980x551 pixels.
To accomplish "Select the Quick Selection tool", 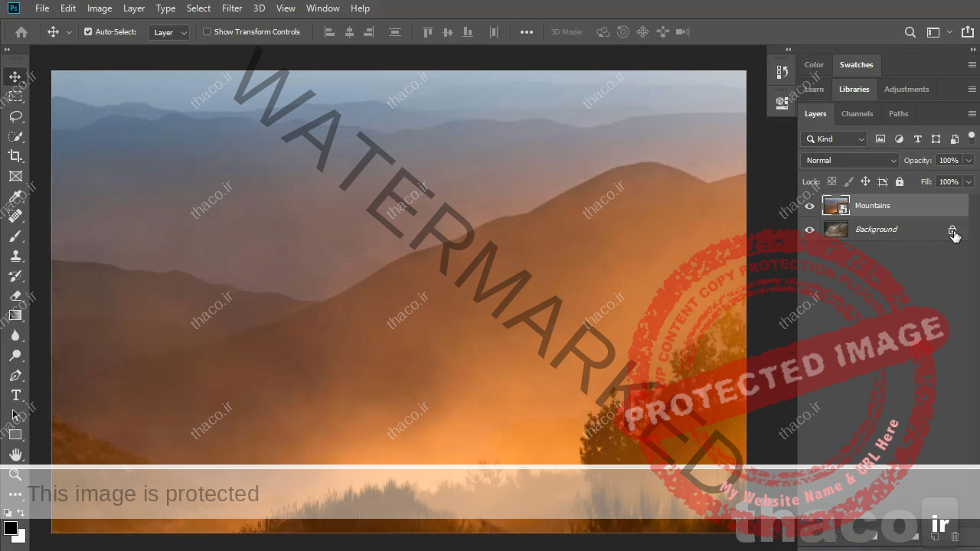I will pyautogui.click(x=15, y=136).
